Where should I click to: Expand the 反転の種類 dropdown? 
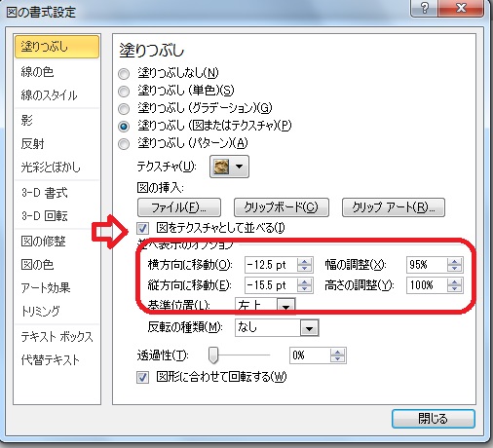pyautogui.click(x=309, y=328)
